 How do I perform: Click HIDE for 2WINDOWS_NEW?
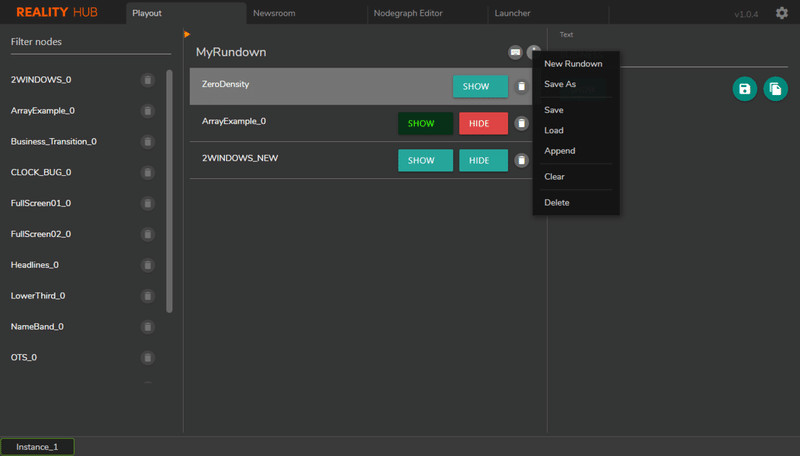483,160
